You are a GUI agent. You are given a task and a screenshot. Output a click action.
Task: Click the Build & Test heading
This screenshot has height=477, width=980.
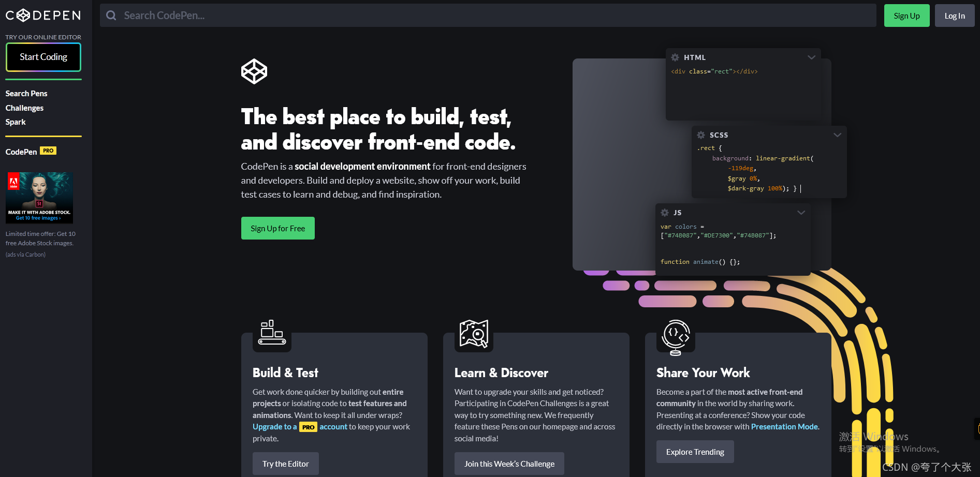(285, 373)
